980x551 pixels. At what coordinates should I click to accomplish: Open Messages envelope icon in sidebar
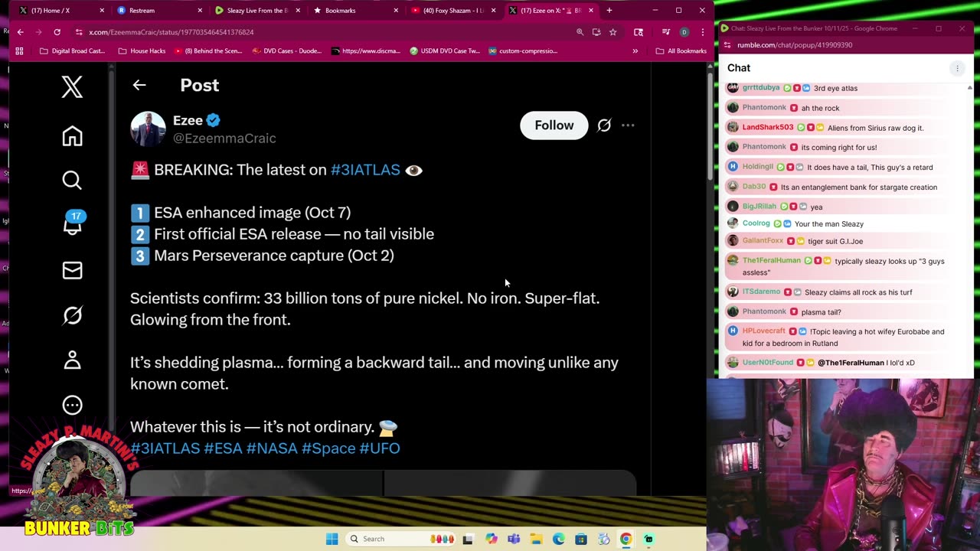click(72, 270)
